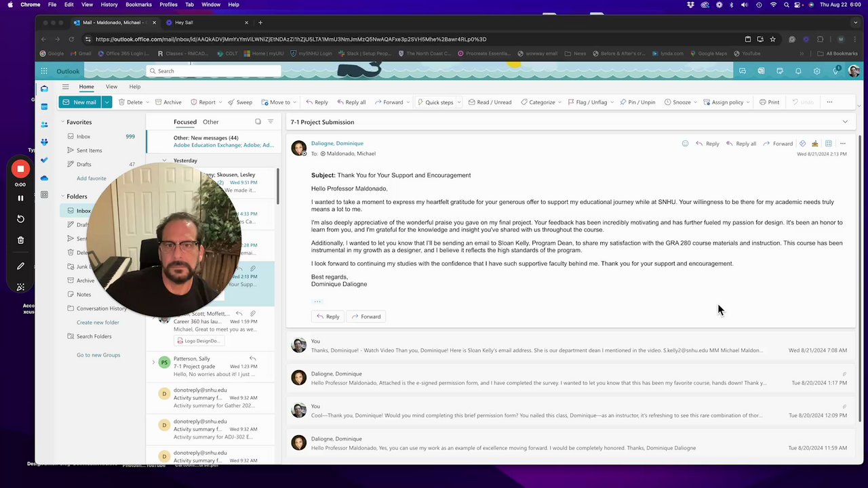Open sender name Daliogne, Dominique link
This screenshot has height=488, width=868.
pyautogui.click(x=337, y=144)
